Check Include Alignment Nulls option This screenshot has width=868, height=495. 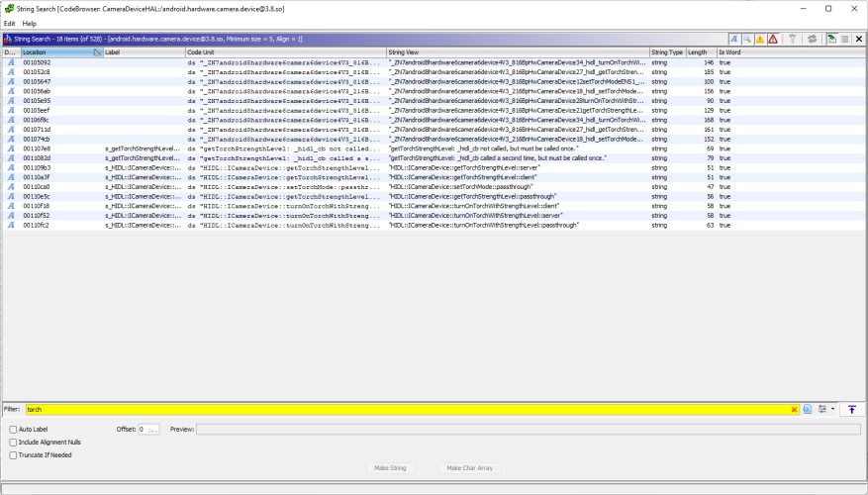tap(13, 443)
